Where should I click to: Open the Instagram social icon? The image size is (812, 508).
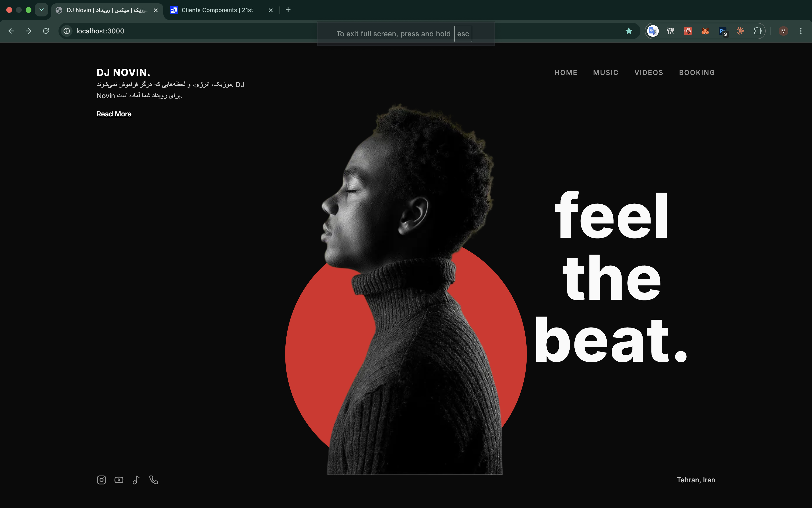coord(101,480)
